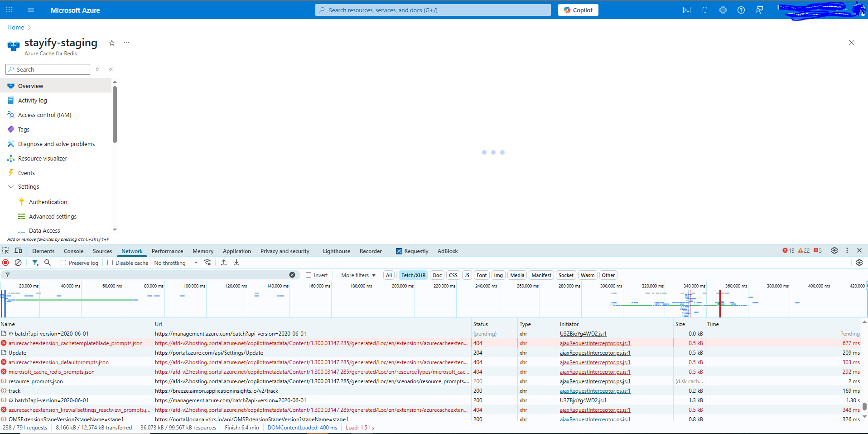Open the Support and help icon
The width and height of the screenshot is (868, 434).
click(741, 10)
